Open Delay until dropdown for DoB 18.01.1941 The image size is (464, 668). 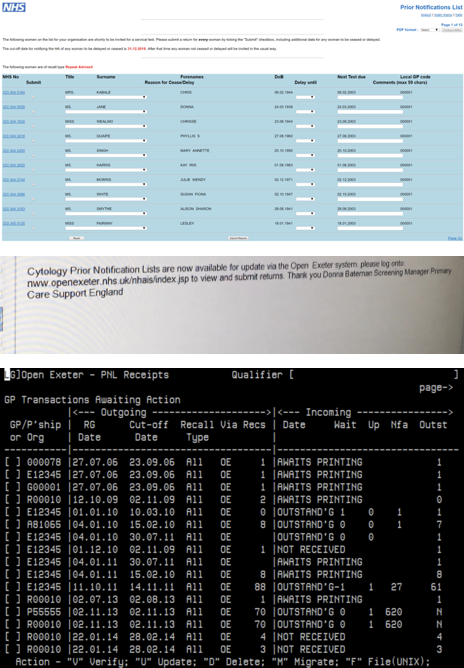pos(305,228)
